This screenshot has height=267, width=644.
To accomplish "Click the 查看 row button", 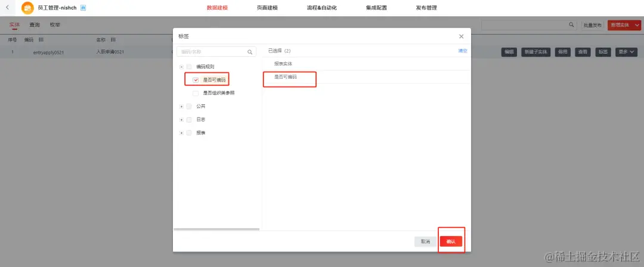I will pyautogui.click(x=583, y=52).
